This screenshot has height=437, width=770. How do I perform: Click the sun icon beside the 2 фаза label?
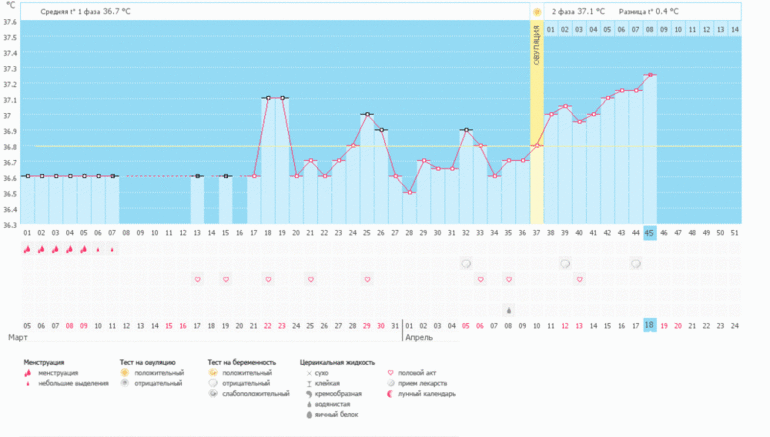[537, 12]
